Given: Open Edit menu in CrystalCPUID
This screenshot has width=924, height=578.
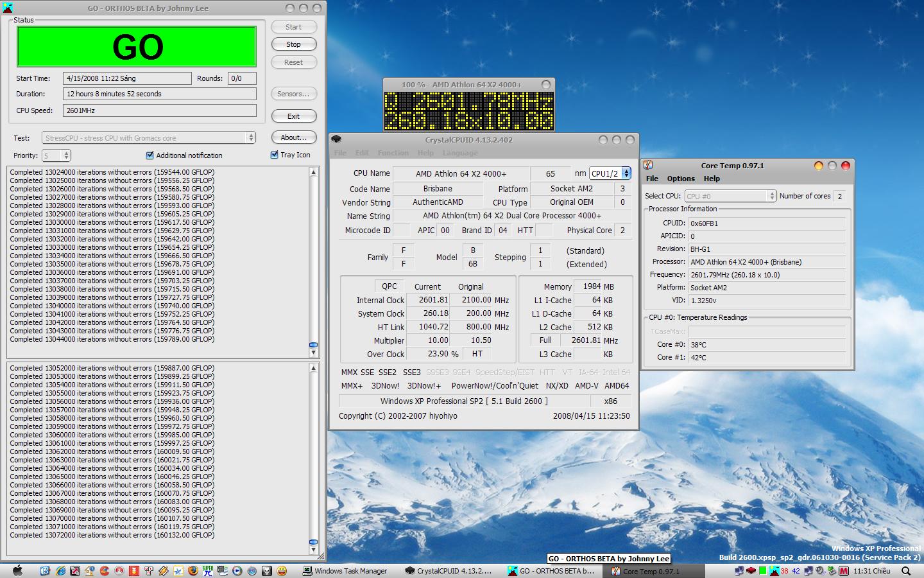Looking at the screenshot, I should tap(362, 153).
